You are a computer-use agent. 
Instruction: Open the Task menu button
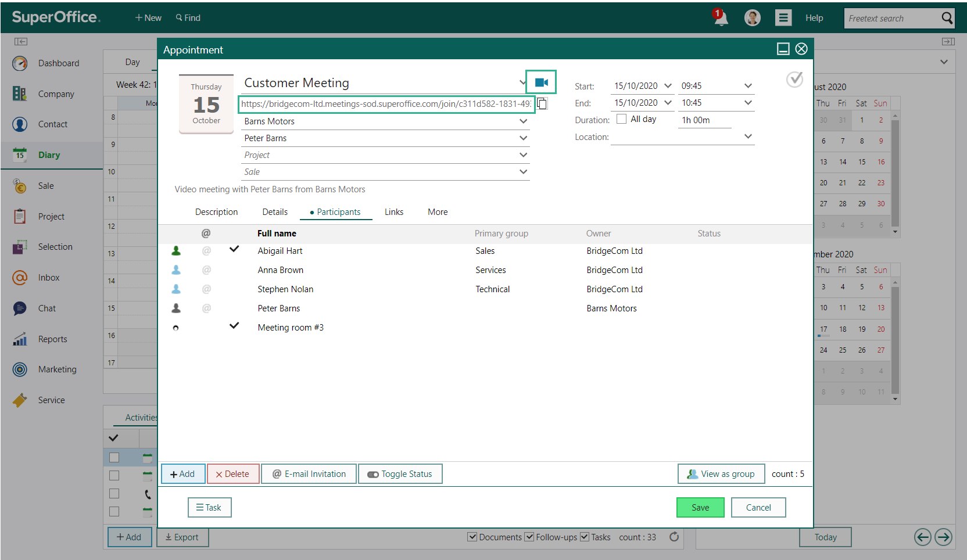coord(209,508)
